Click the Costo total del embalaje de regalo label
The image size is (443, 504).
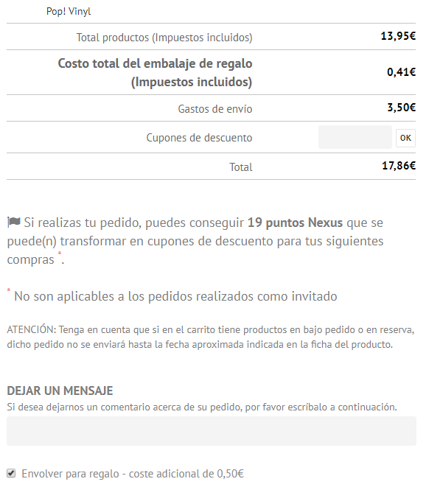point(155,73)
